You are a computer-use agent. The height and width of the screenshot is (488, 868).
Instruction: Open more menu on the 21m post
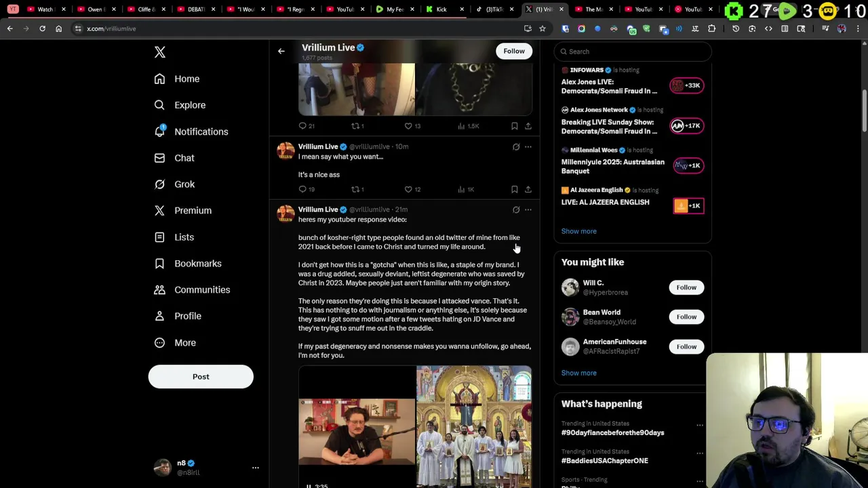[x=528, y=209]
